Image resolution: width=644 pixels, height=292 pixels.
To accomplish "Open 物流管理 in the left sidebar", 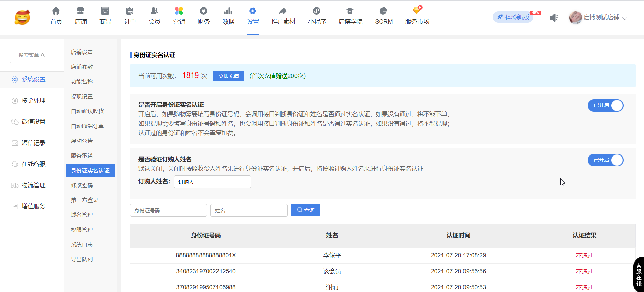I will tap(33, 185).
